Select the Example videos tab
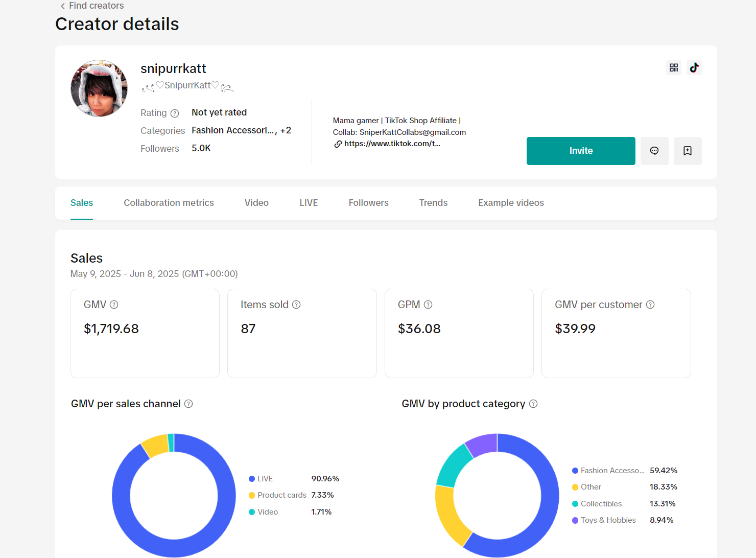This screenshot has width=756, height=558. pyautogui.click(x=511, y=203)
